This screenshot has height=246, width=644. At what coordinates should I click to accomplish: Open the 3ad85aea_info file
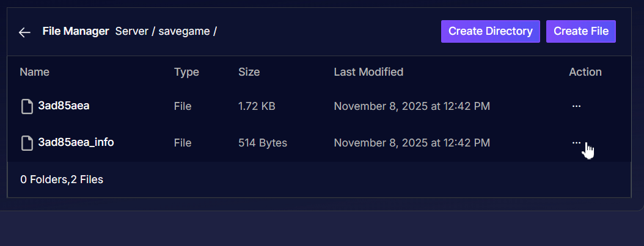tap(76, 142)
